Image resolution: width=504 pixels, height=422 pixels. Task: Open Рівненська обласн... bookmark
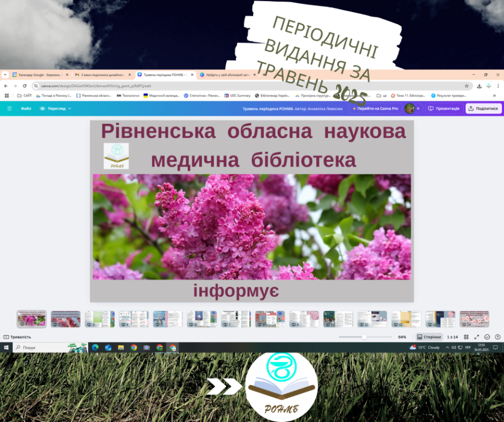tap(94, 95)
